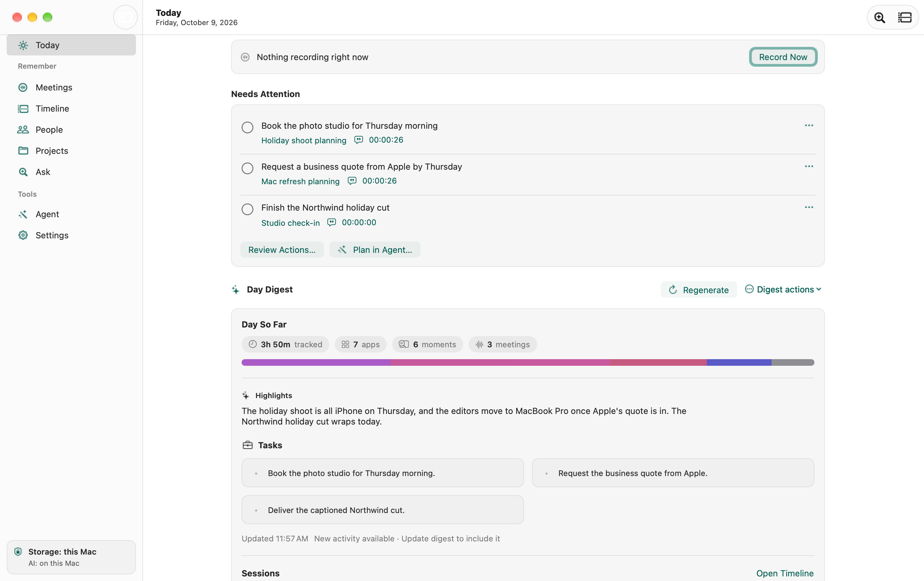This screenshot has width=924, height=581.
Task: Mark Book the photo studio task complete
Action: 247,127
